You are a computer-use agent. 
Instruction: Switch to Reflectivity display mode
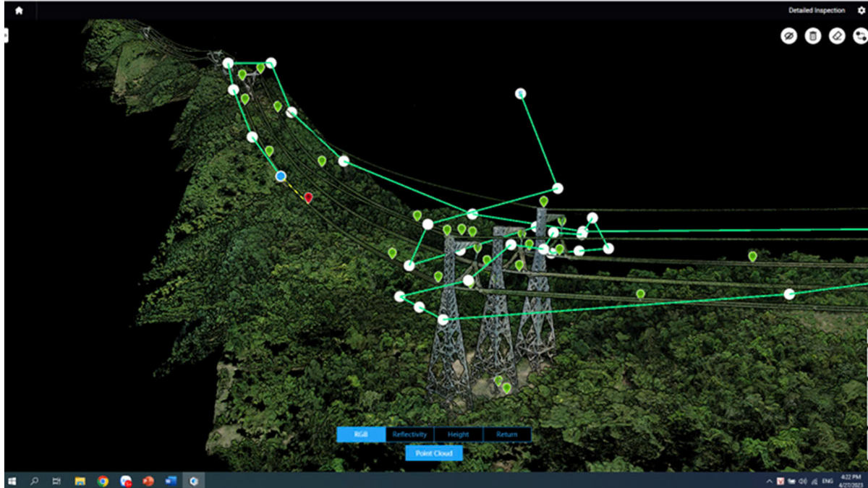(409, 435)
